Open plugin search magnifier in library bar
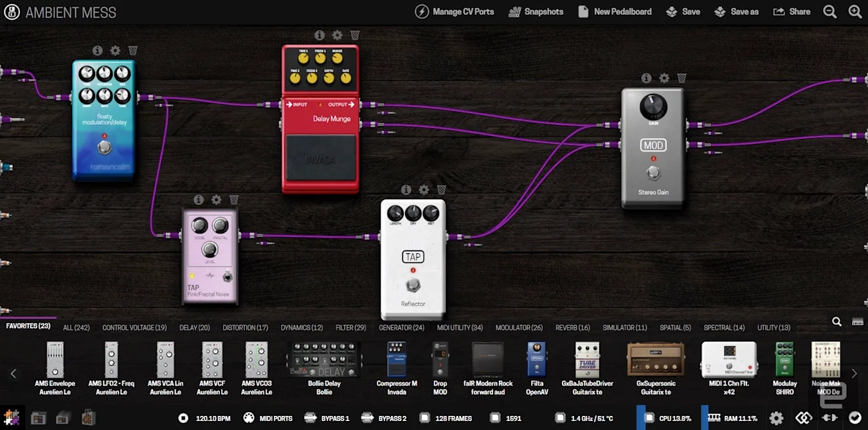This screenshot has width=868, height=430. [x=836, y=322]
